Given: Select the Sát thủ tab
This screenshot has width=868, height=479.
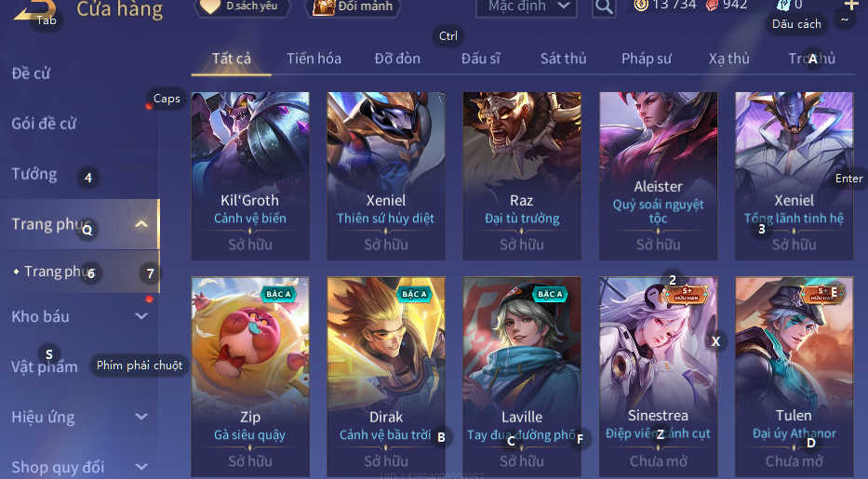Looking at the screenshot, I should pos(563,59).
